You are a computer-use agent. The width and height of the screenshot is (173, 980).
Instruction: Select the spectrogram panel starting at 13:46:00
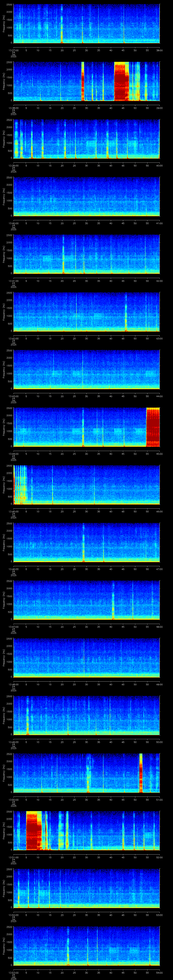coord(86,543)
